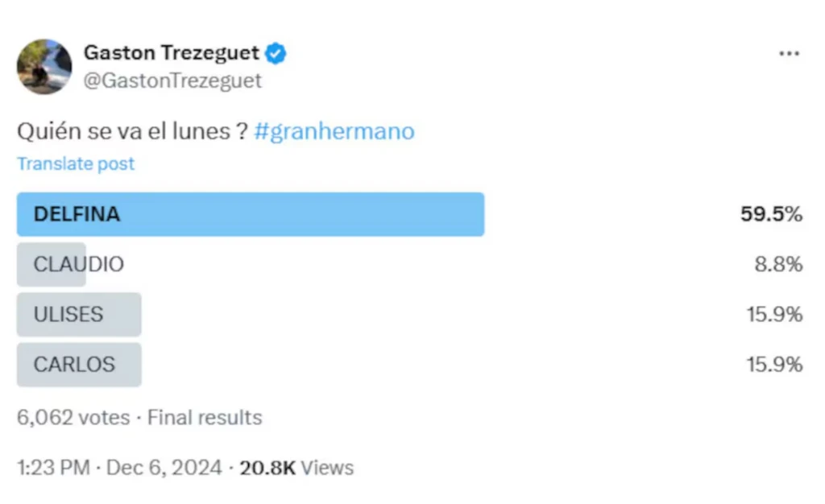Select the ULISES poll option
The image size is (825, 504).
(x=78, y=314)
